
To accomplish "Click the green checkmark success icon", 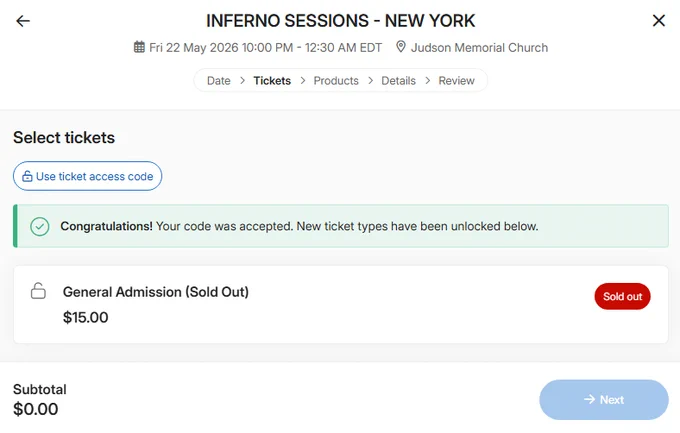I will pyautogui.click(x=40, y=226).
